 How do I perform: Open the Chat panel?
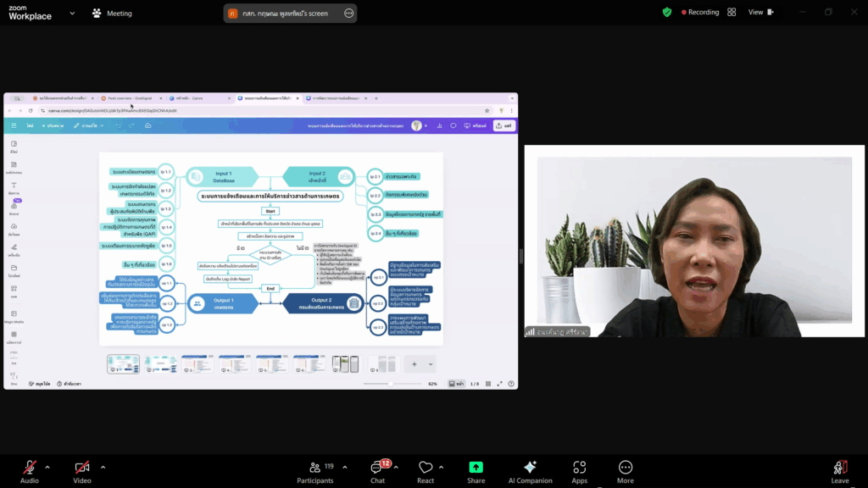coord(377,468)
